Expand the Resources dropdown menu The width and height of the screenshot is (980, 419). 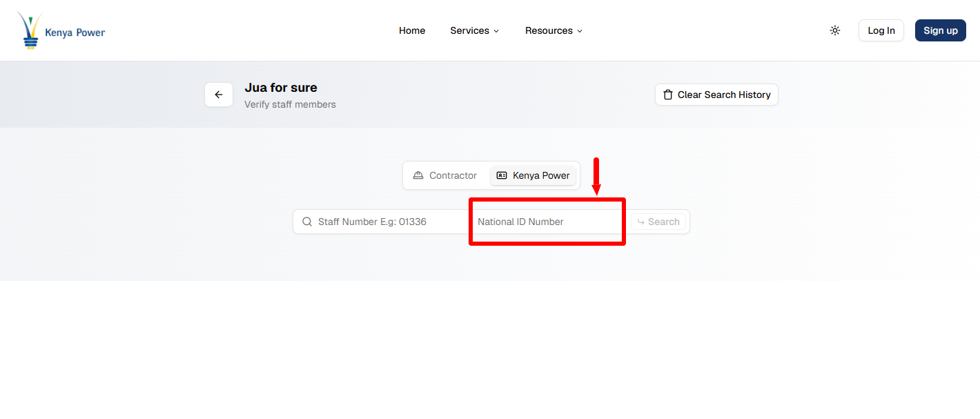553,30
